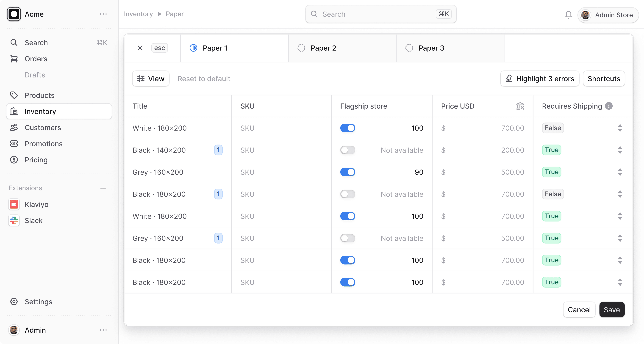The height and width of the screenshot is (344, 644).
Task: Click the tax icon in Price USD header
Action: (520, 106)
